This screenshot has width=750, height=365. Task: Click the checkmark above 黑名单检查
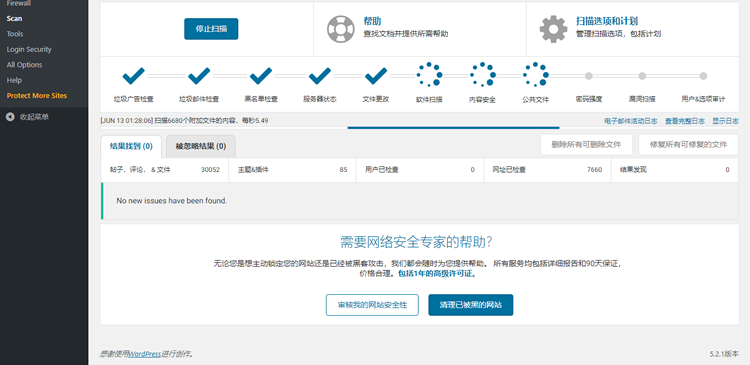pos(261,76)
